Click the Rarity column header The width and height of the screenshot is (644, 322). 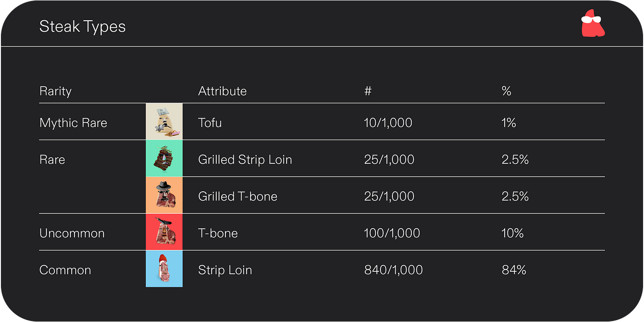tap(56, 91)
